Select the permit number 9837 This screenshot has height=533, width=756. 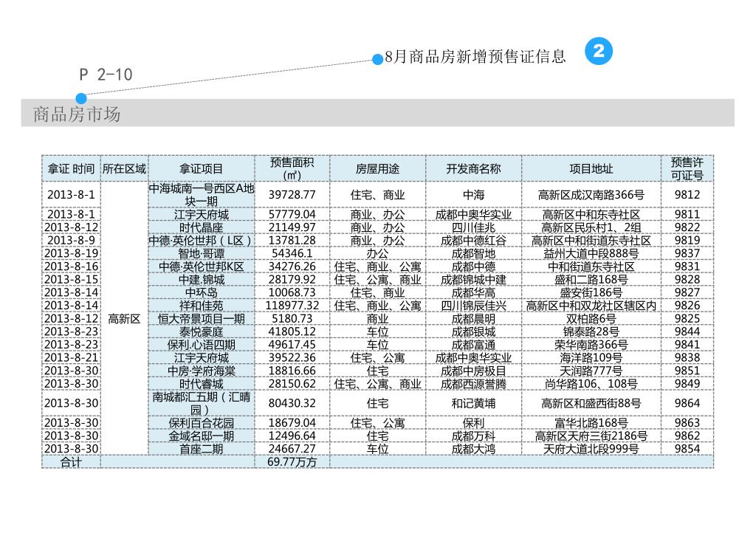coord(687,253)
